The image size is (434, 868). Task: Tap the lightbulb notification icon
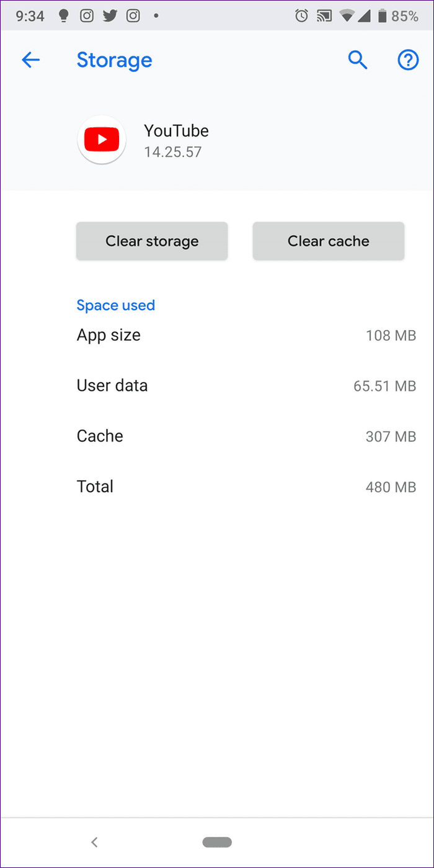63,16
